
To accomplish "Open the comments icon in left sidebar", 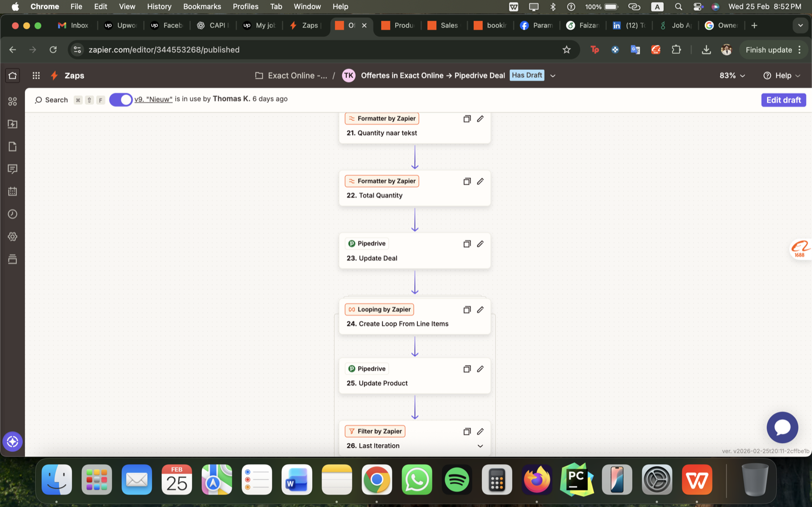I will click(12, 169).
